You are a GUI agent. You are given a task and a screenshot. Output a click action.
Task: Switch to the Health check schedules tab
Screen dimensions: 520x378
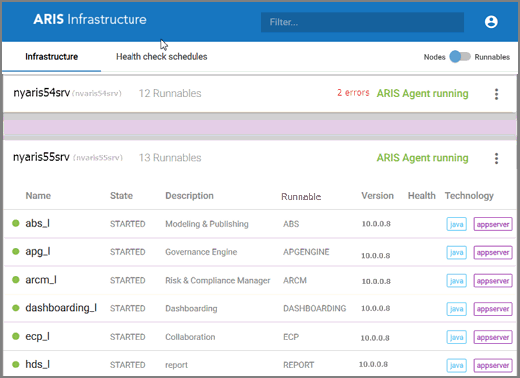(162, 57)
